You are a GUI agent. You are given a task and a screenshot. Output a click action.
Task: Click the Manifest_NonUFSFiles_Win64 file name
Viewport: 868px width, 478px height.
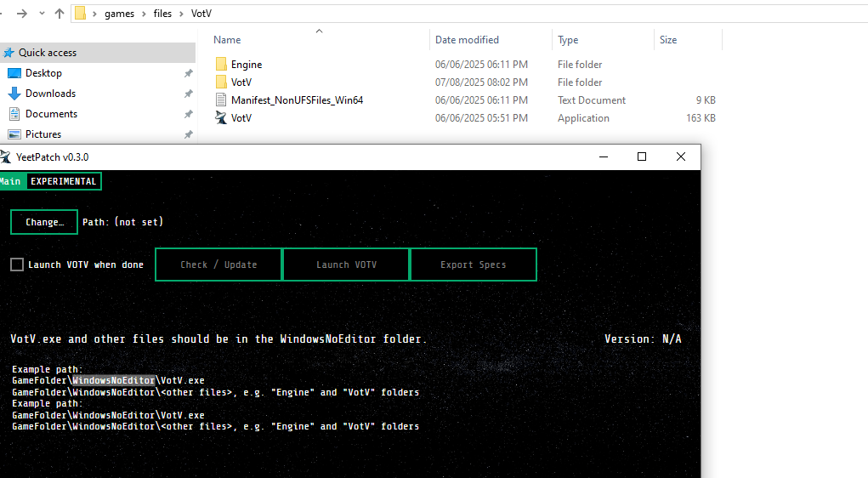(x=298, y=100)
